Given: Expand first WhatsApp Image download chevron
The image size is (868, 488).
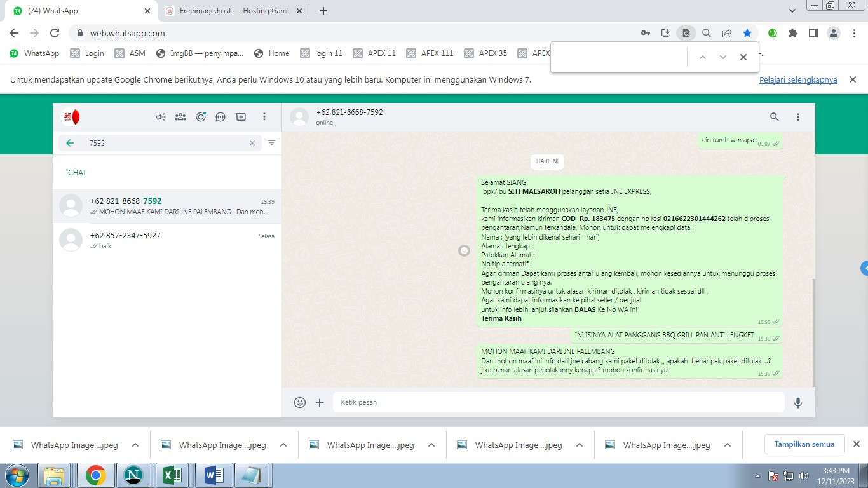Looking at the screenshot, I should click(135, 445).
